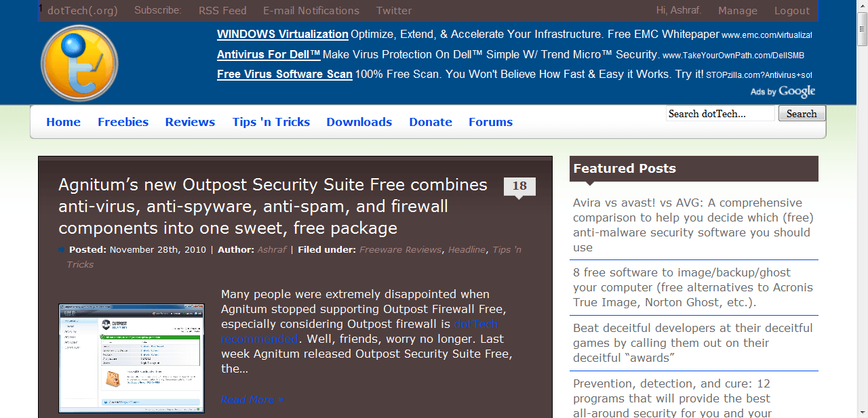Click www.emc.com ad URL text
Image resolution: width=868 pixels, height=418 pixels.
point(766,35)
